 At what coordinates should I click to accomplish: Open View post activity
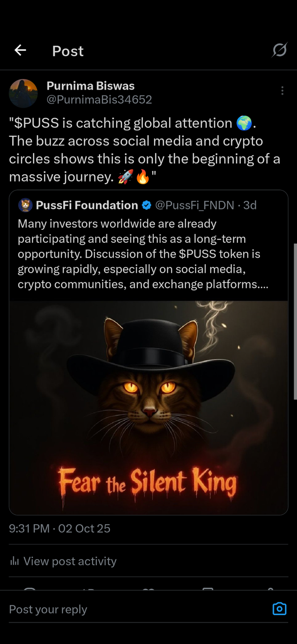pos(70,561)
